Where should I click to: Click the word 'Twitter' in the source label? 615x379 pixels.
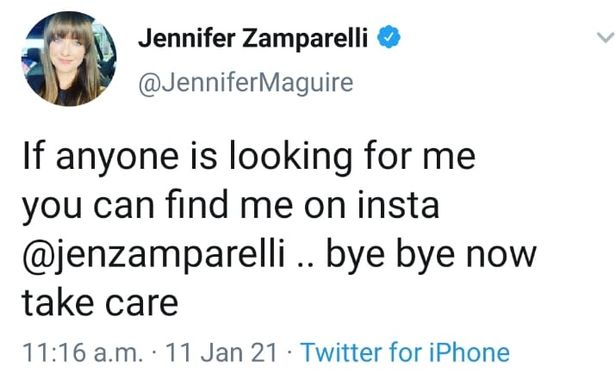coord(341,352)
